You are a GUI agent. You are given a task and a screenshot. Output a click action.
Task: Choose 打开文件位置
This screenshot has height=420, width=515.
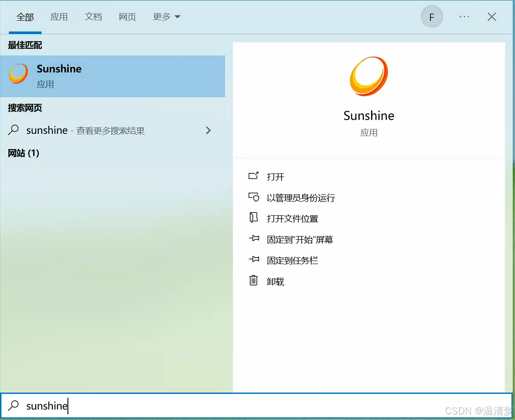click(x=292, y=219)
